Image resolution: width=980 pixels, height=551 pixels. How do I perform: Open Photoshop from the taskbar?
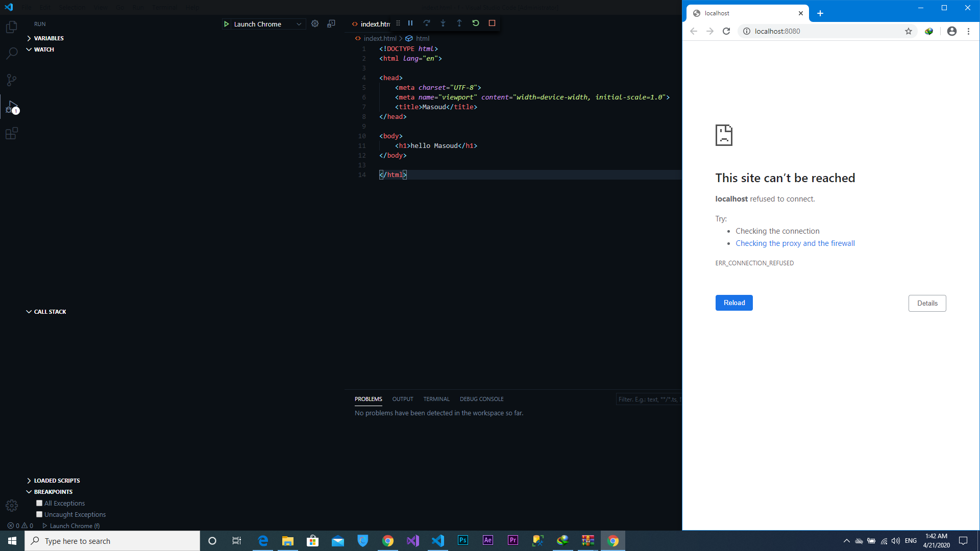tap(463, 541)
